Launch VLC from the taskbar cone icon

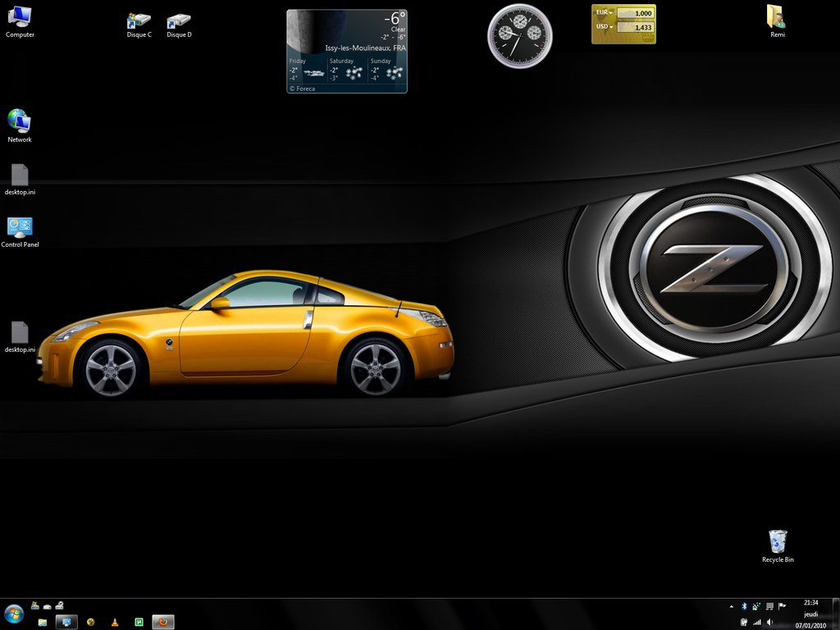[115, 622]
